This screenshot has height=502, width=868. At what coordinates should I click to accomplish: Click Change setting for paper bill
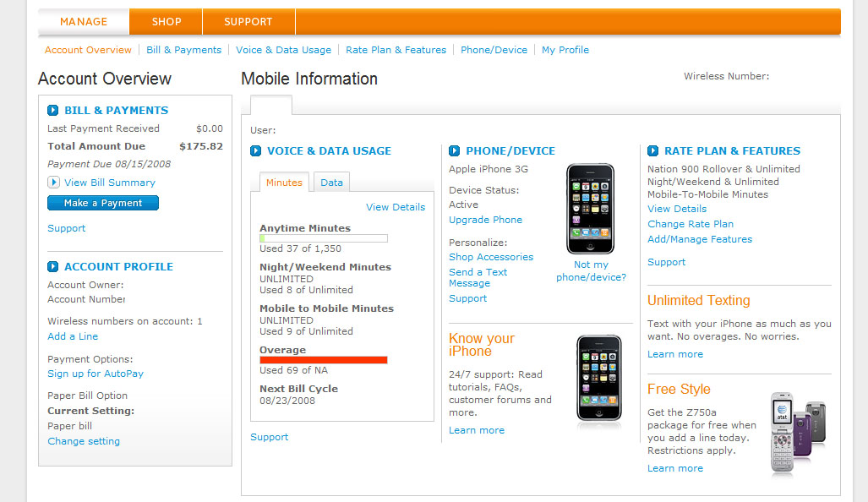coord(84,441)
